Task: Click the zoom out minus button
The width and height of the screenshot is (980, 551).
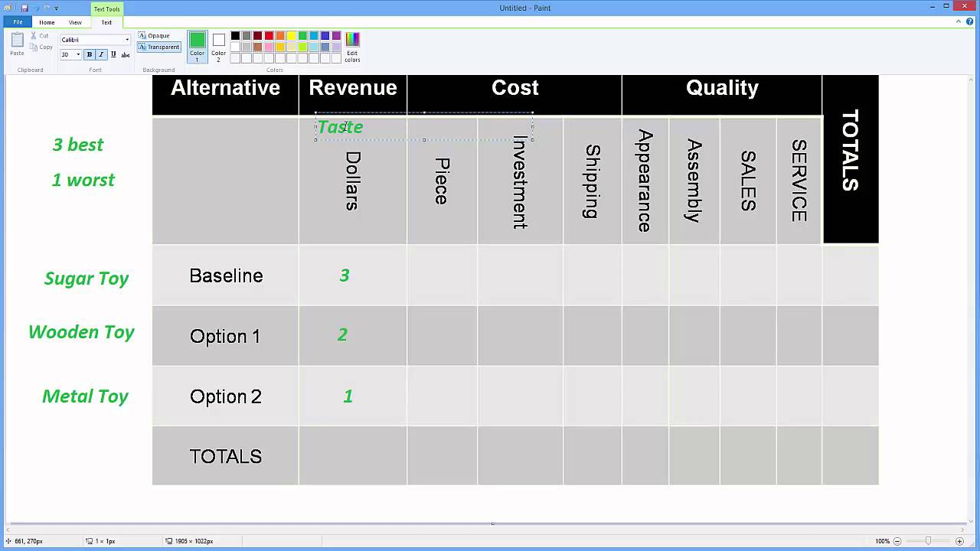Action: [897, 541]
